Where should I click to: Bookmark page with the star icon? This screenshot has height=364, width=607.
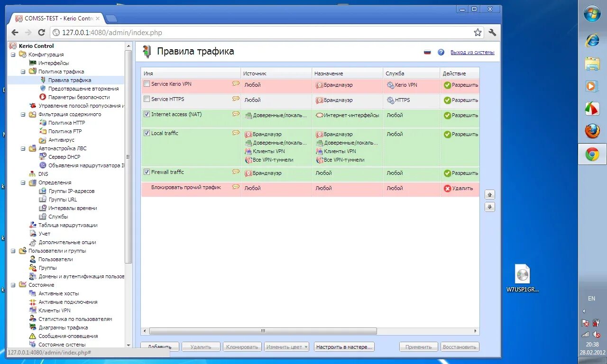click(478, 33)
